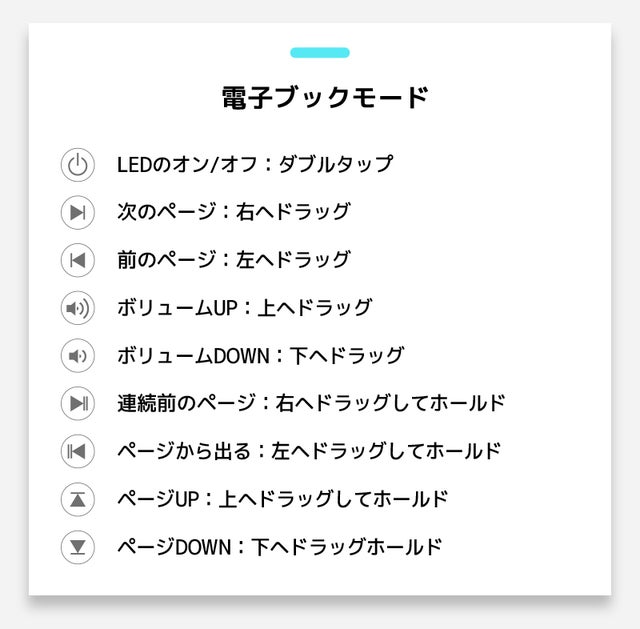
Task: Click the 電子ブックモード heading
Action: point(325,98)
